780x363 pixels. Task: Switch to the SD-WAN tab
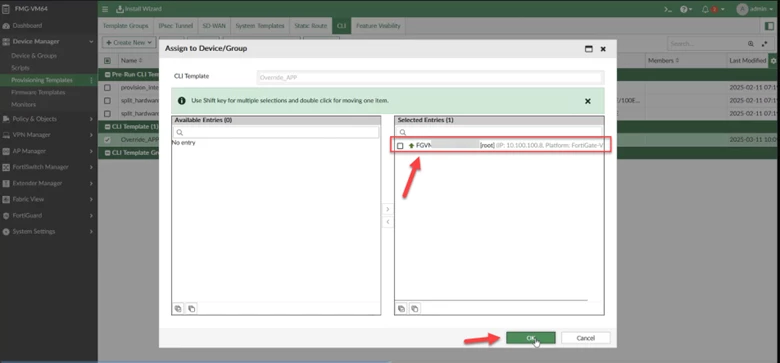pos(214,26)
